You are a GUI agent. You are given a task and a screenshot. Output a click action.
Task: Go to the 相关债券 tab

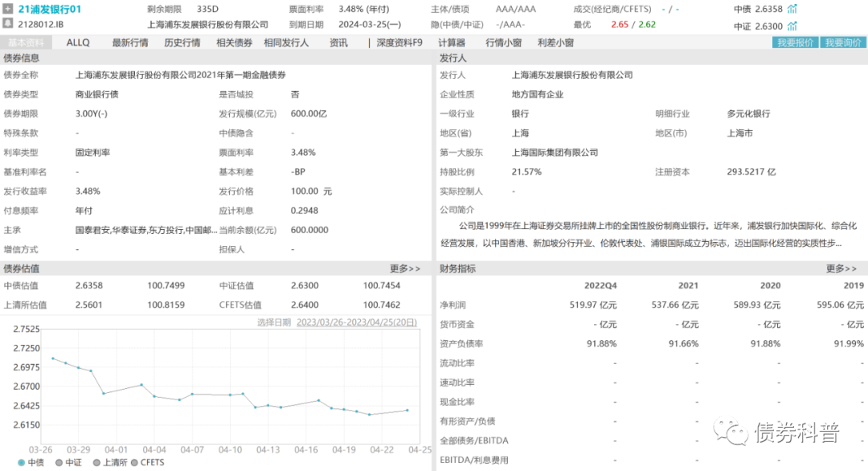[x=234, y=43]
